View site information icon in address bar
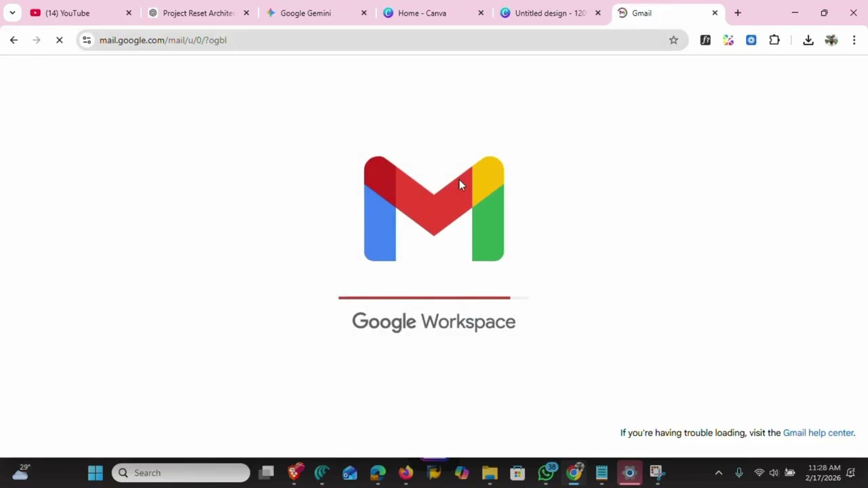 pyautogui.click(x=87, y=40)
